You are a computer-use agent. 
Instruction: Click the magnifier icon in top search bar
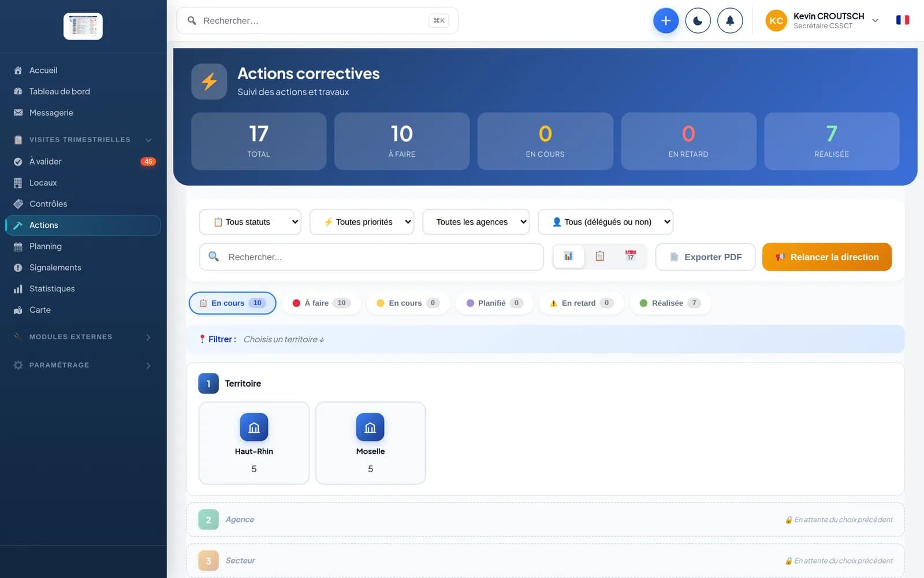point(192,21)
